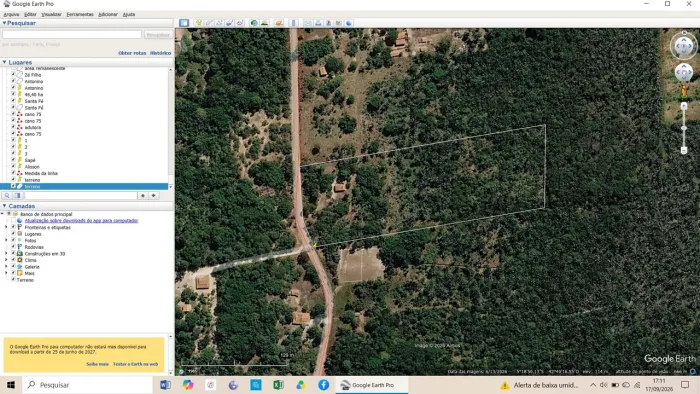Open the ruler measurement tool
The width and height of the screenshot is (700, 394).
point(294,23)
